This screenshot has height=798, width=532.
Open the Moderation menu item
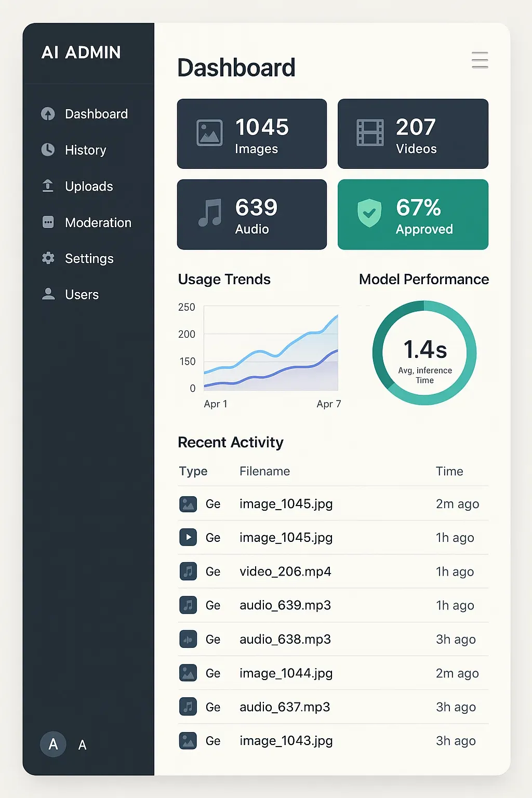[98, 222]
